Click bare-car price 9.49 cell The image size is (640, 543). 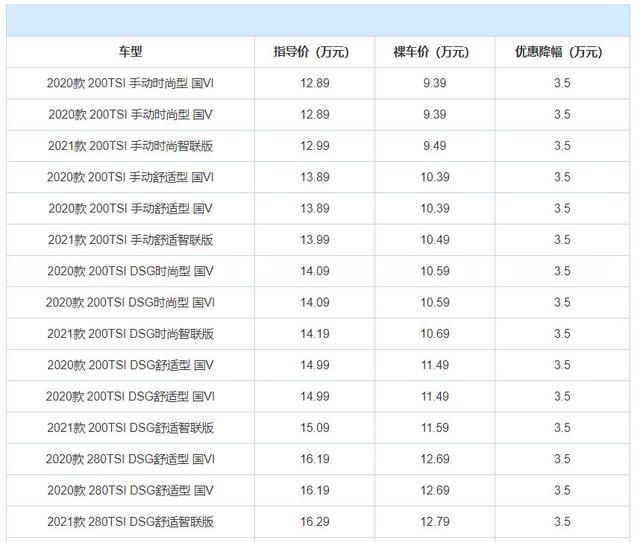coord(435,146)
